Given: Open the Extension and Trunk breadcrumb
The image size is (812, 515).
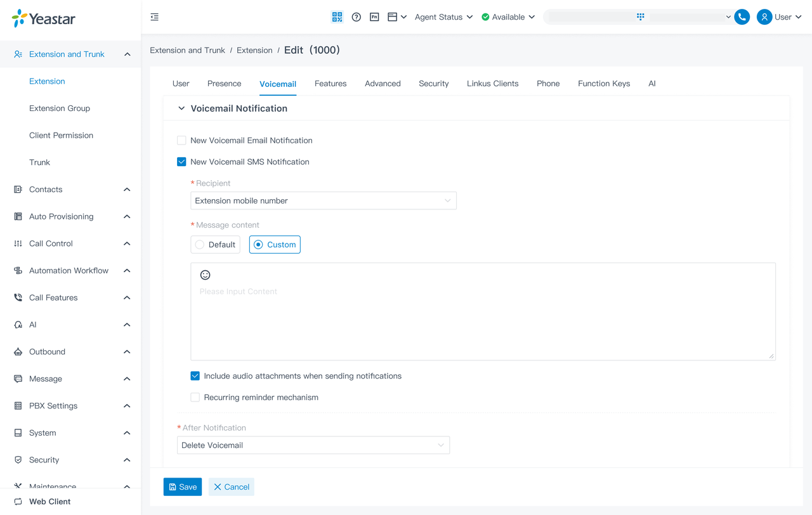Looking at the screenshot, I should pos(187,50).
